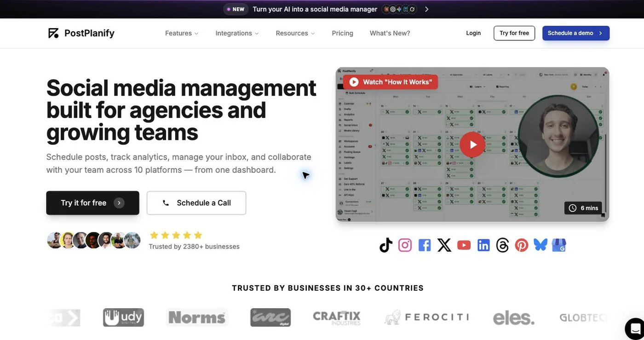This screenshot has width=644, height=340.
Task: Click the Schedule a demo button
Action: point(576,33)
